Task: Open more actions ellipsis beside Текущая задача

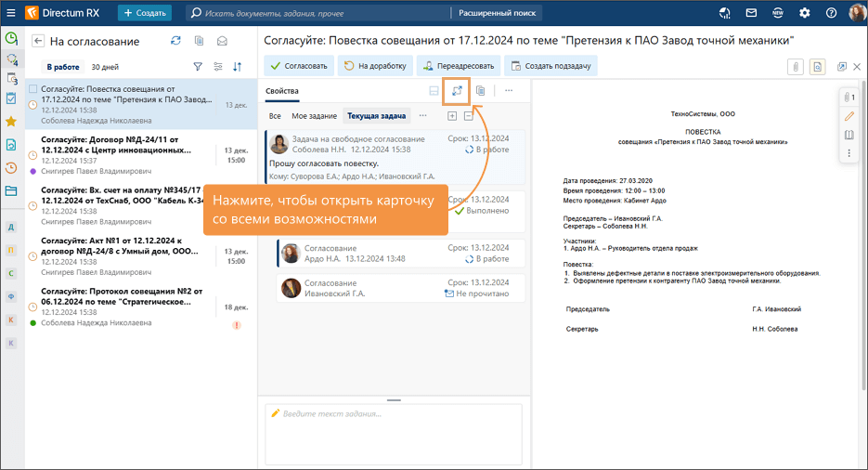Action: click(x=423, y=116)
